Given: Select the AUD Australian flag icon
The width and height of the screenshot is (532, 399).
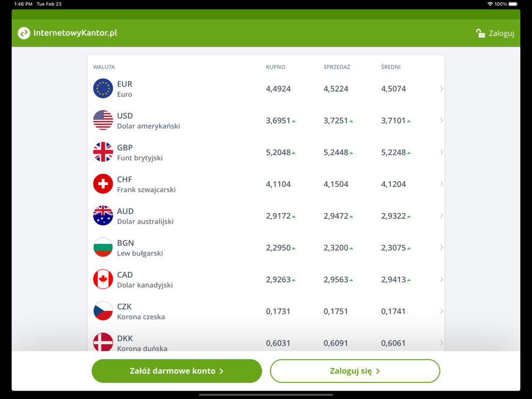Looking at the screenshot, I should 103,215.
